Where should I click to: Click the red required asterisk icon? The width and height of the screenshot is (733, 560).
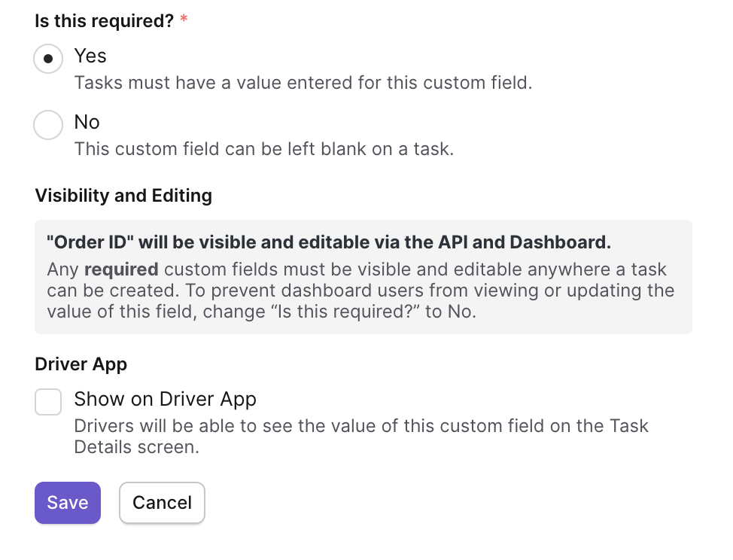[x=184, y=19]
